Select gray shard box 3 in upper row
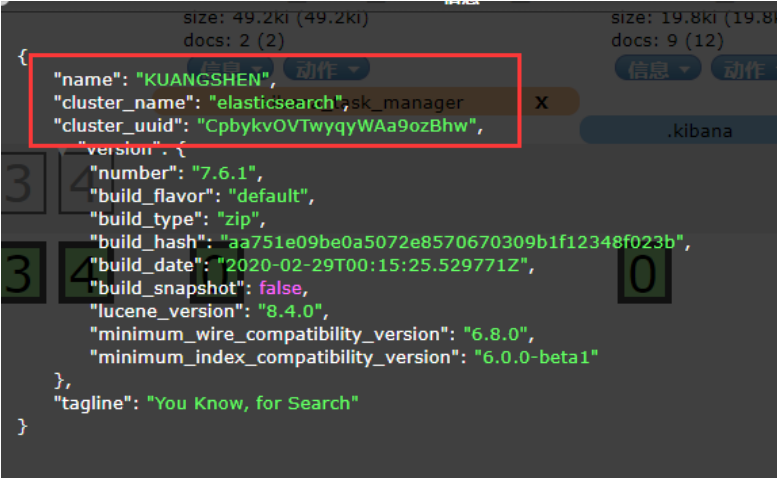The image size is (777, 478). (x=19, y=183)
